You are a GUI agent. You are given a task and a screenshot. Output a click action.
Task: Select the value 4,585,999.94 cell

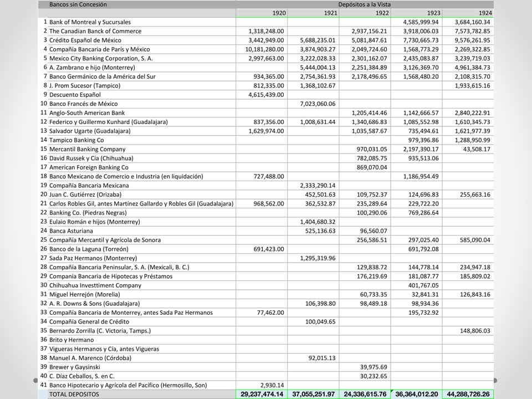tap(416, 22)
